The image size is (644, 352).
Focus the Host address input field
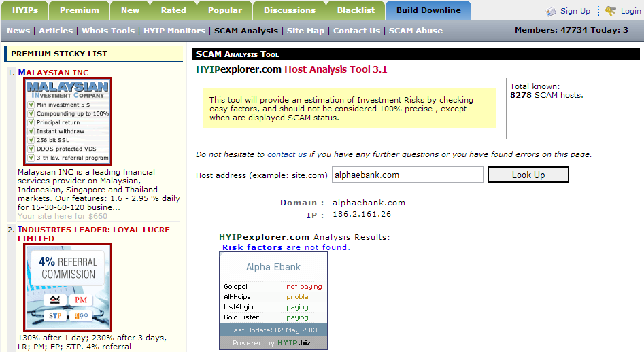[x=407, y=175]
